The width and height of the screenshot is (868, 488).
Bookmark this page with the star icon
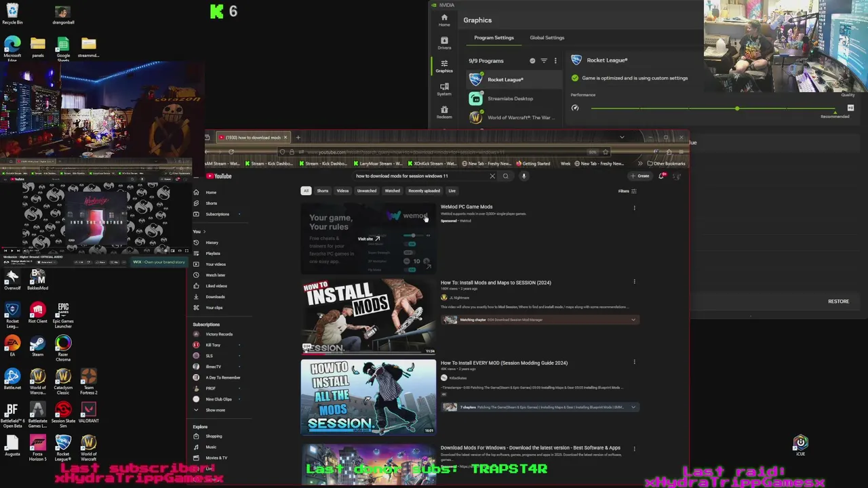(604, 152)
